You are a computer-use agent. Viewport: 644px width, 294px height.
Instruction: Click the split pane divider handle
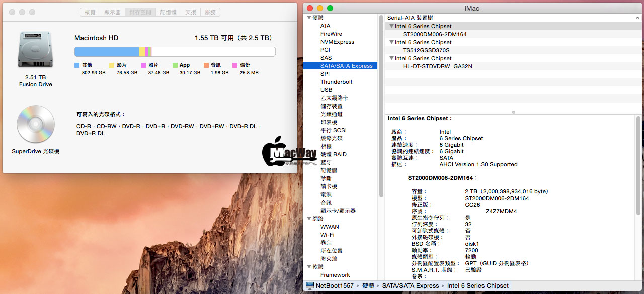coord(513,112)
